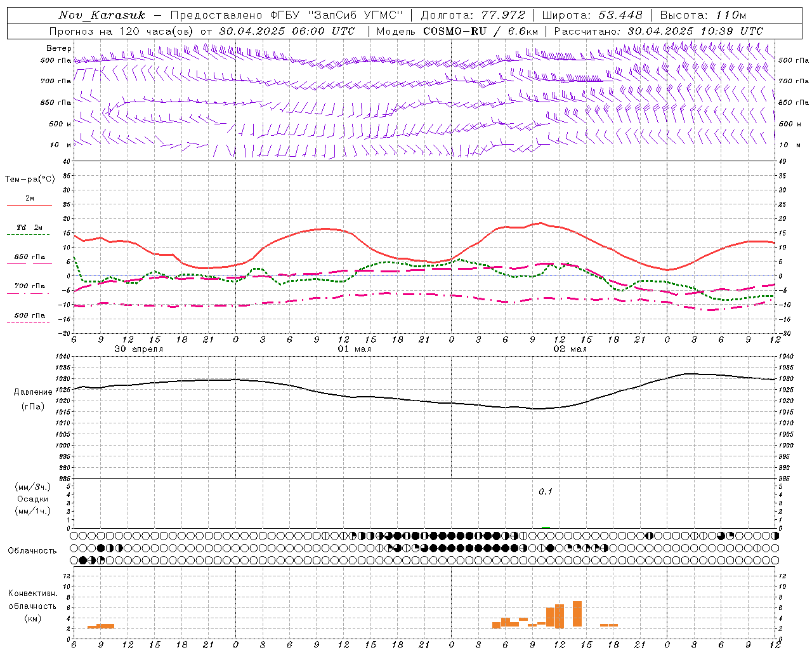Select the 500 гПа temperature legend entry

(29, 315)
